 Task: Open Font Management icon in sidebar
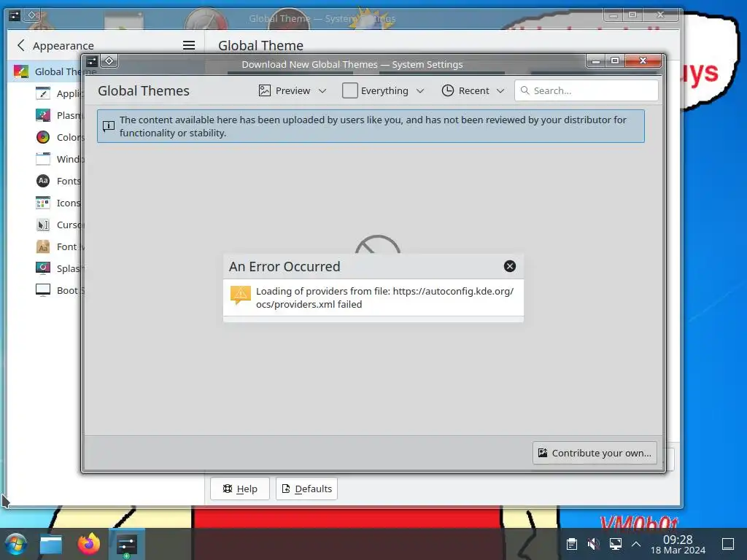[43, 246]
